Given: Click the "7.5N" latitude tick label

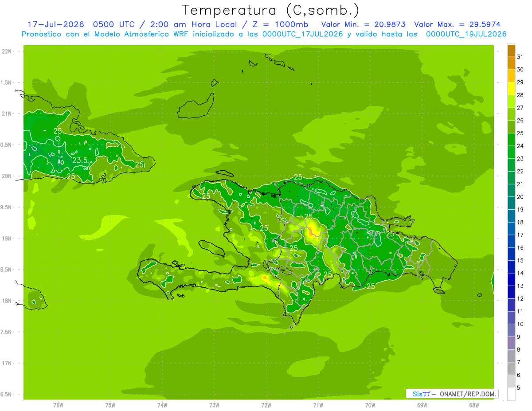Looking at the screenshot, I should click(x=7, y=332).
